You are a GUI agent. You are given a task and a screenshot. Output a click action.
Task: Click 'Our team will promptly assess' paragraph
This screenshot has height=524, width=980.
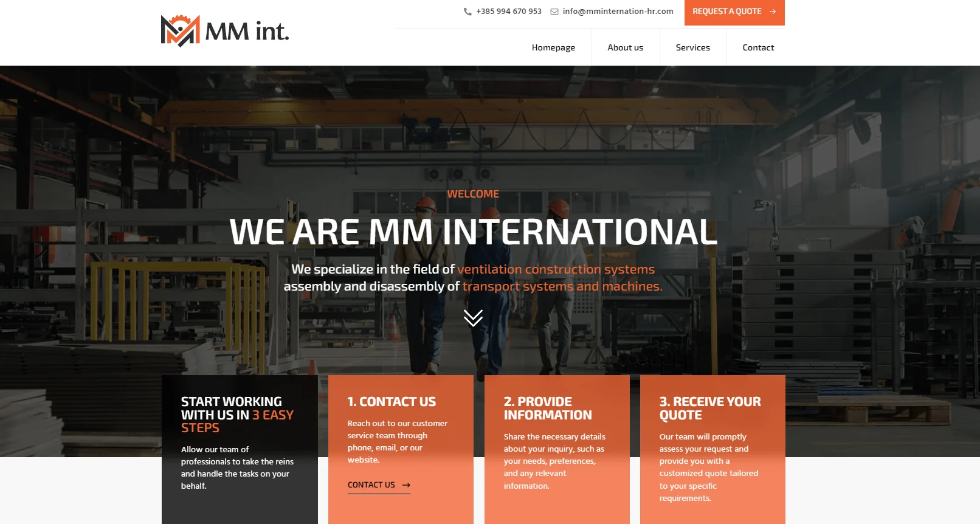(x=709, y=467)
